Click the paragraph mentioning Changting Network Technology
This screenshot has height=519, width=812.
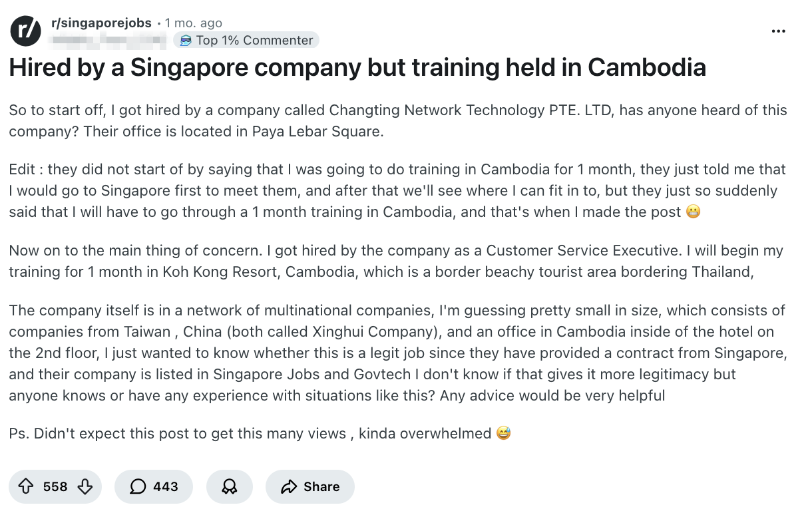pos(397,120)
